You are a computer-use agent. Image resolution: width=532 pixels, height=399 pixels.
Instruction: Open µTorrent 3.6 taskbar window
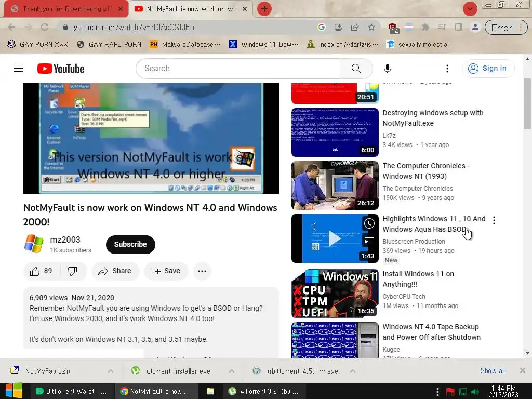pos(264,391)
